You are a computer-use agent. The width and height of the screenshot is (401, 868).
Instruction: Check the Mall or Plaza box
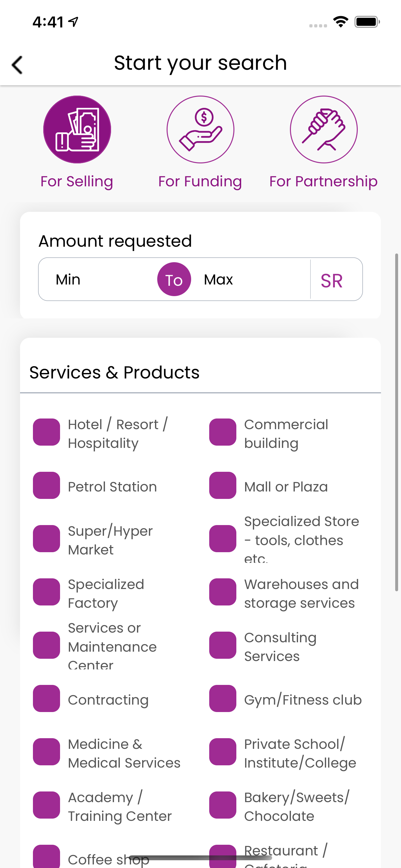click(223, 485)
